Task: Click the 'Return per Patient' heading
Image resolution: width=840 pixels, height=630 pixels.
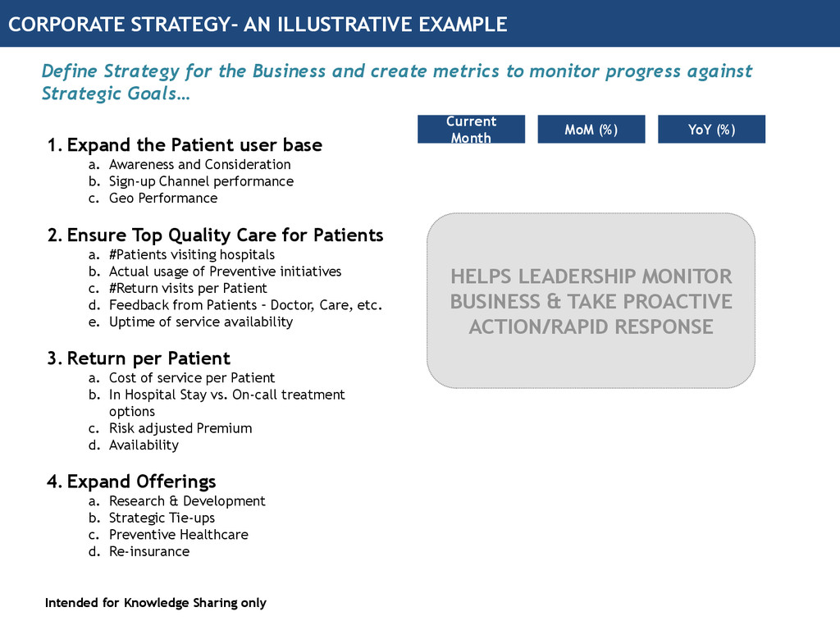Action: point(139,358)
